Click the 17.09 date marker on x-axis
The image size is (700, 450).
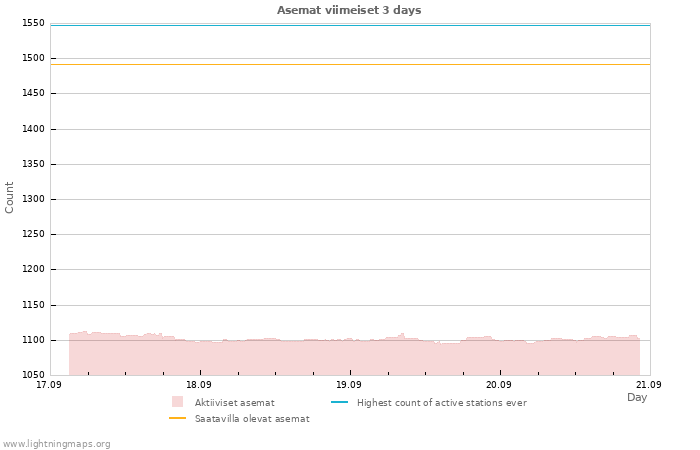49,385
